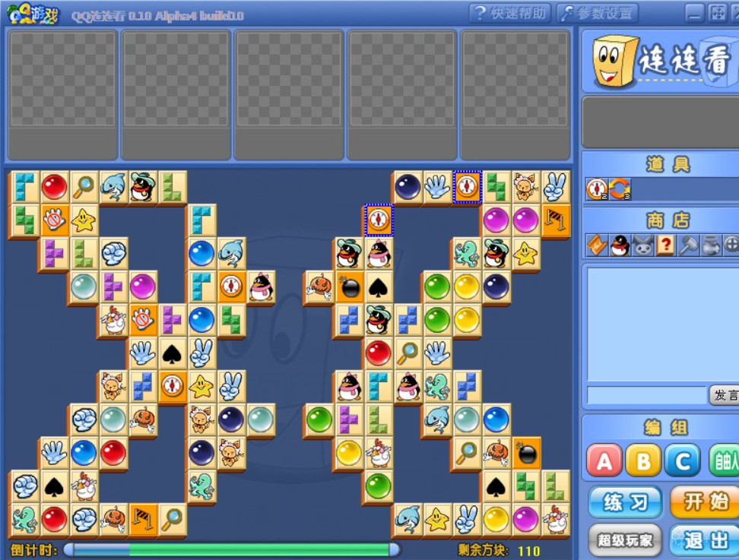The width and height of the screenshot is (739, 560).
Task: Click the V-sign hand in the top-right corner
Action: click(x=555, y=186)
